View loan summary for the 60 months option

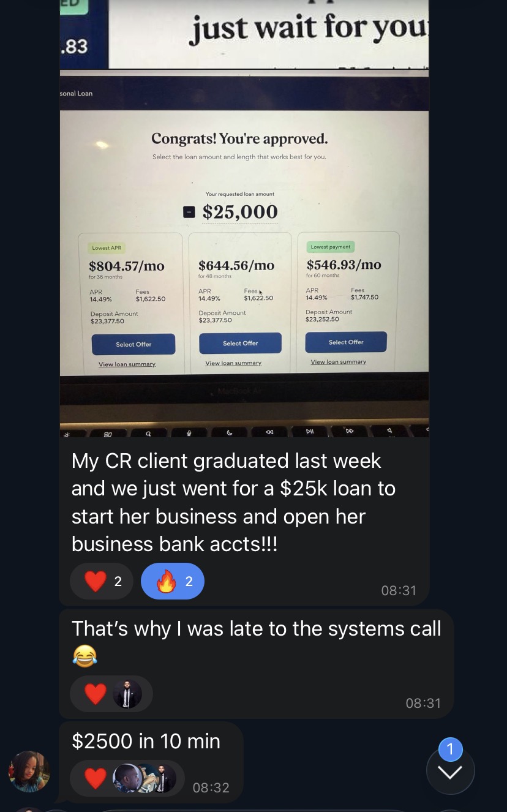pos(339,362)
